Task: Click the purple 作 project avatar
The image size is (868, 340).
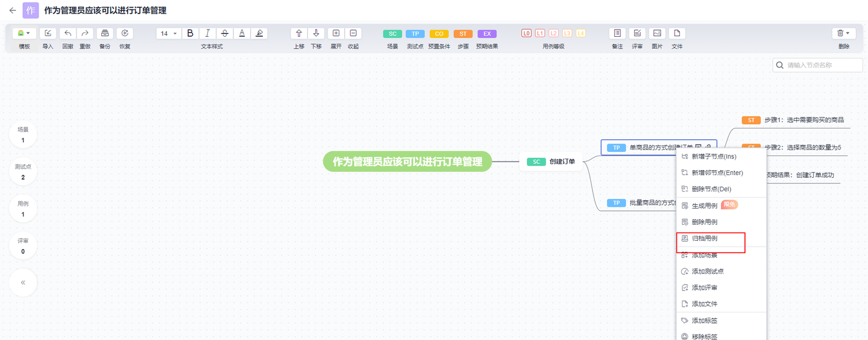Action: point(31,10)
